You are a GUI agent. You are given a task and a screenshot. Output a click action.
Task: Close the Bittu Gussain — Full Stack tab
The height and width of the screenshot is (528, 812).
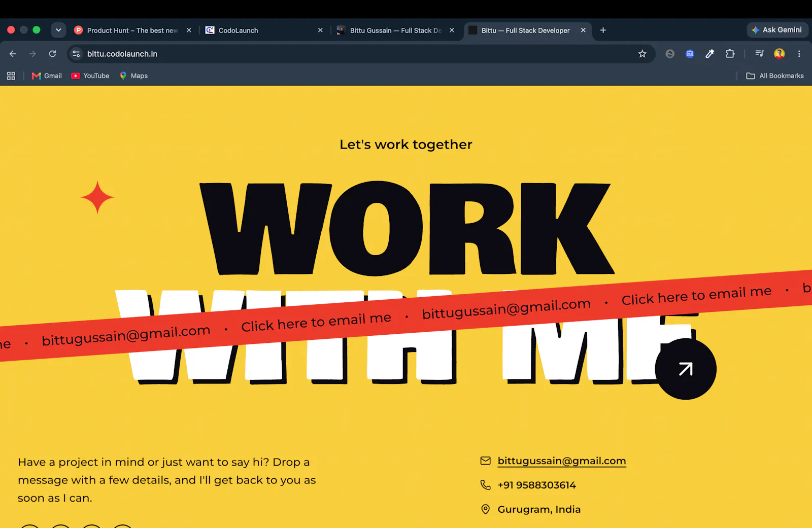point(452,30)
